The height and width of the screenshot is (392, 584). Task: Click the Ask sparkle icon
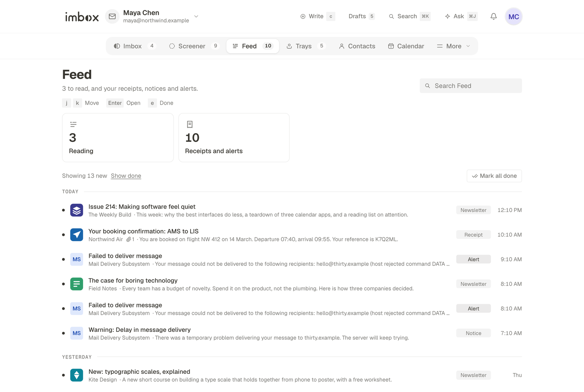click(x=447, y=16)
